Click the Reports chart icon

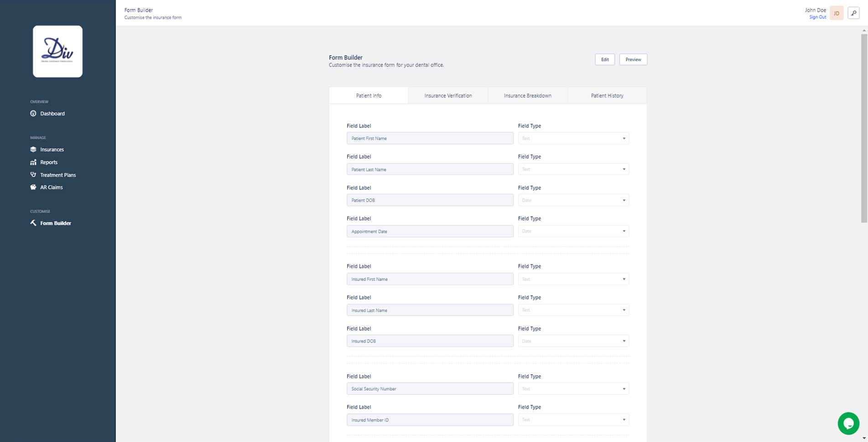pos(33,162)
